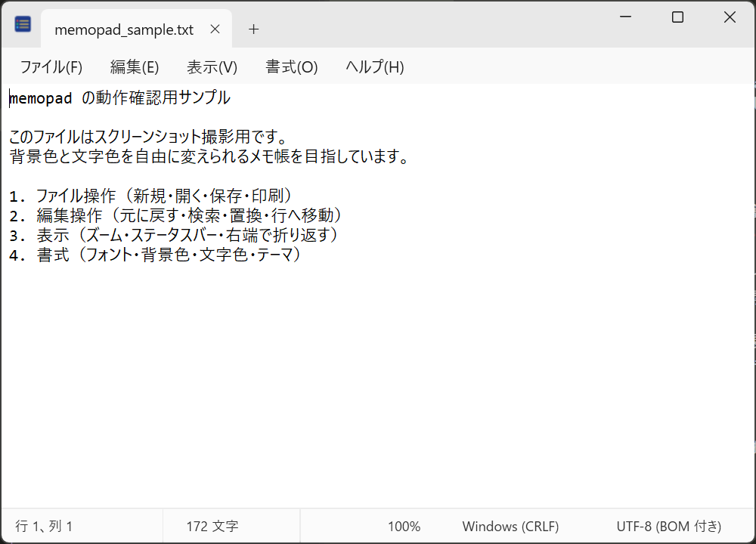Image resolution: width=756 pixels, height=544 pixels.
Task: Click list line 4. 書式
Action: click(x=156, y=255)
